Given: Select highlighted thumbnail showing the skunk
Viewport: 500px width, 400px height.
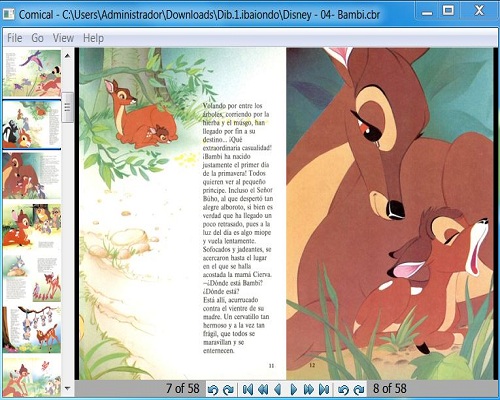Looking at the screenshot, I should pos(32,124).
